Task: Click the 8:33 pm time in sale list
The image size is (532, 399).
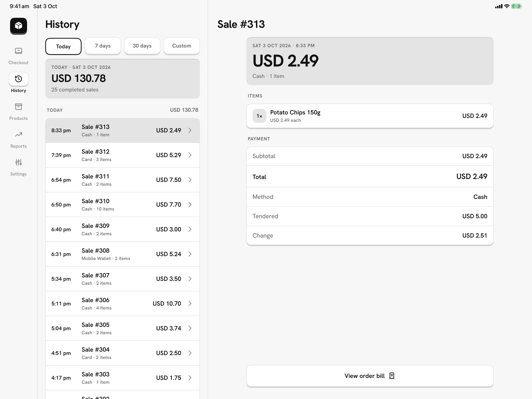Action: pyautogui.click(x=61, y=130)
